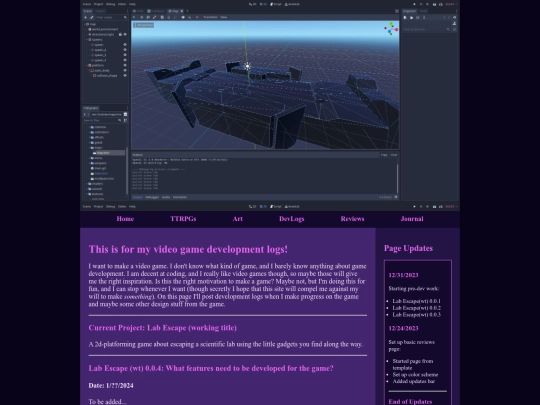Viewport: 540px width, 405px height.
Task: Open the Perspective view menu button
Action: pyautogui.click(x=144, y=25)
